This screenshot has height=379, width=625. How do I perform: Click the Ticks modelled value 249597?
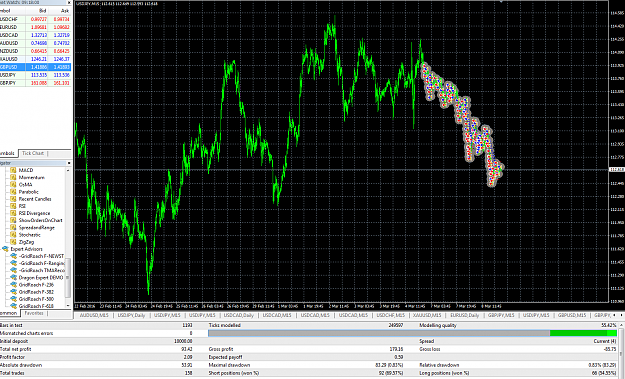pyautogui.click(x=395, y=325)
